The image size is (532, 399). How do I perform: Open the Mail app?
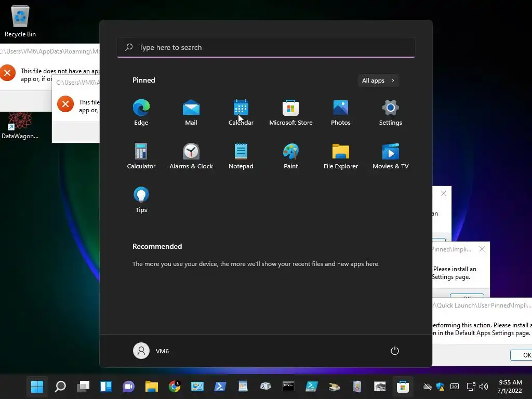coord(191,113)
